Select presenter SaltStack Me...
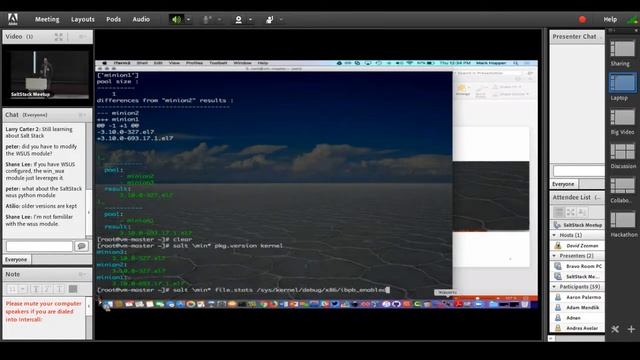640x360 pixels. click(578, 276)
